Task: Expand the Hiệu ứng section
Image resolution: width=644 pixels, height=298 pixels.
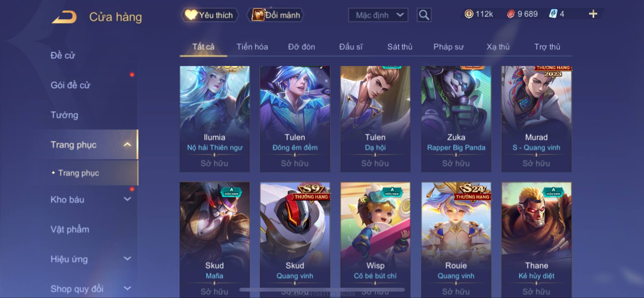Action: click(127, 259)
